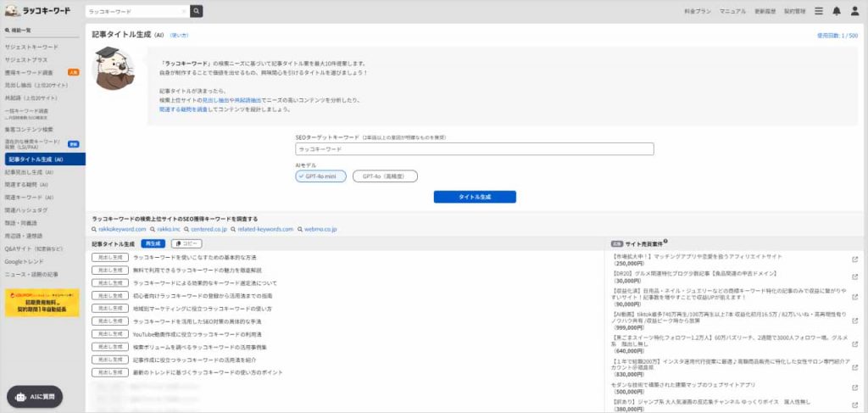Open the related-keywords.com link

click(x=265, y=229)
